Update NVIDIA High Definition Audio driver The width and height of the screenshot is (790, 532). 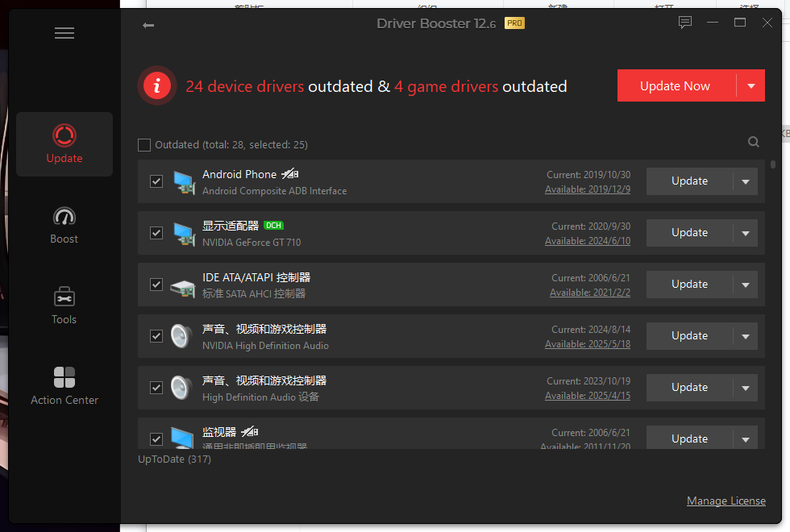click(x=689, y=336)
